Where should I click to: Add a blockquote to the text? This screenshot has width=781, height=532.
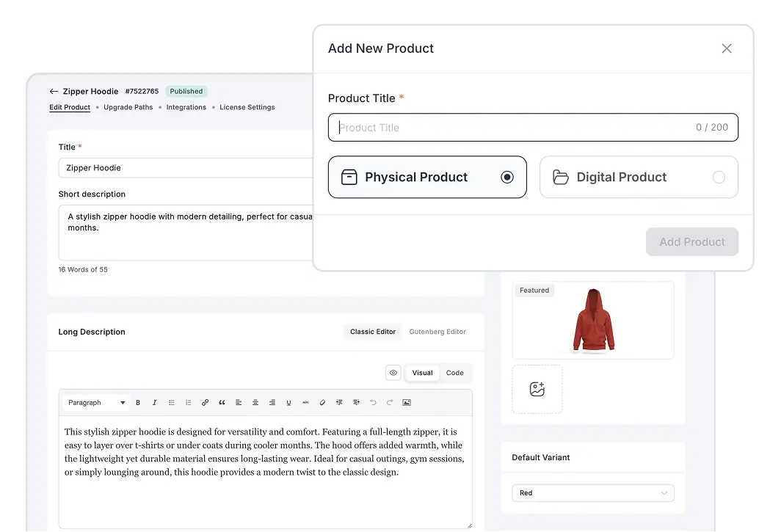click(x=222, y=402)
